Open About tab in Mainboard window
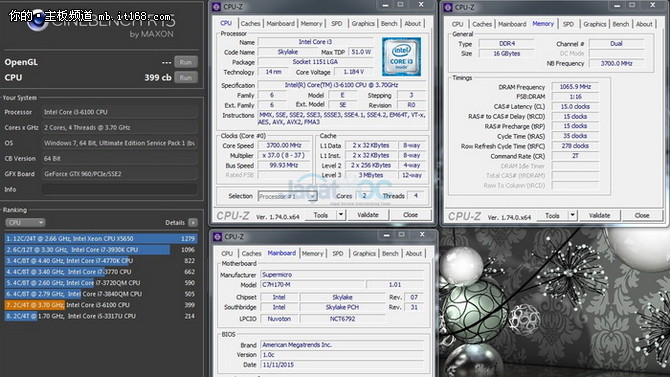Screen dimensions: 670x377 coord(414,253)
